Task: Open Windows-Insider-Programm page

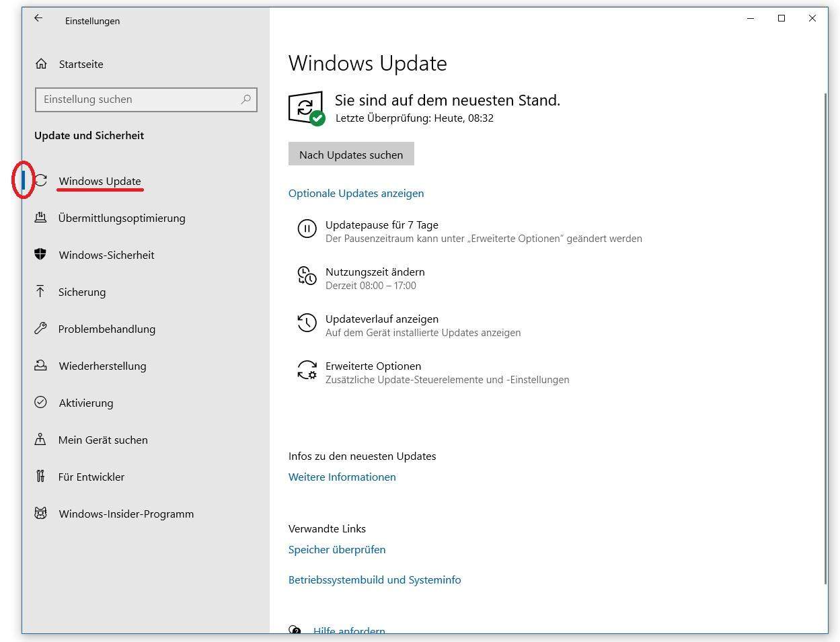Action: [x=126, y=514]
